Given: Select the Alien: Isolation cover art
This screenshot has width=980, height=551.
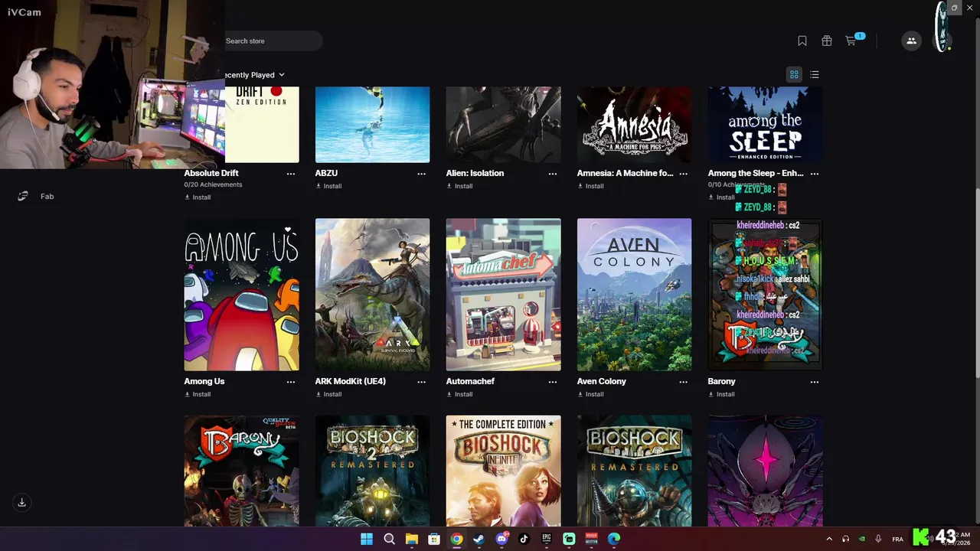Looking at the screenshot, I should click(x=503, y=125).
